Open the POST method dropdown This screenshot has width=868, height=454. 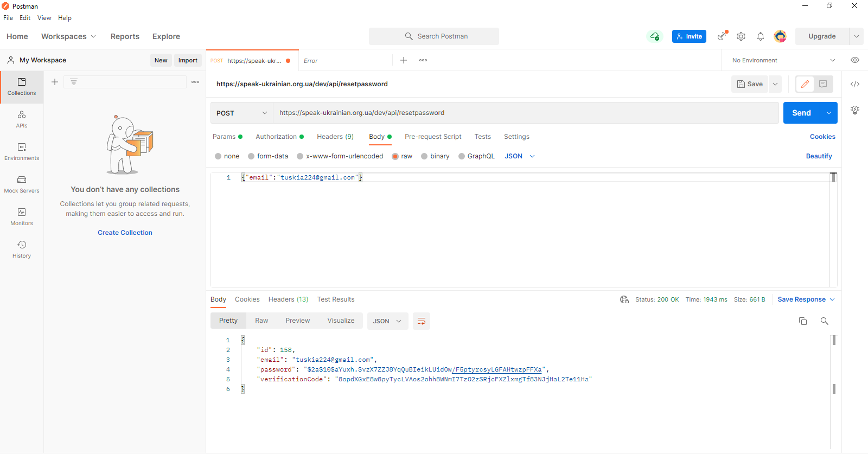coord(241,113)
